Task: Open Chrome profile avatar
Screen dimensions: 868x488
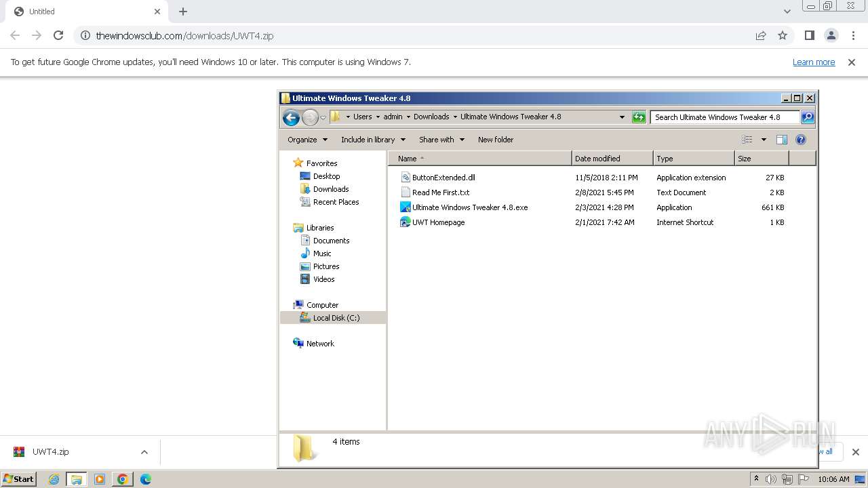Action: pyautogui.click(x=831, y=35)
